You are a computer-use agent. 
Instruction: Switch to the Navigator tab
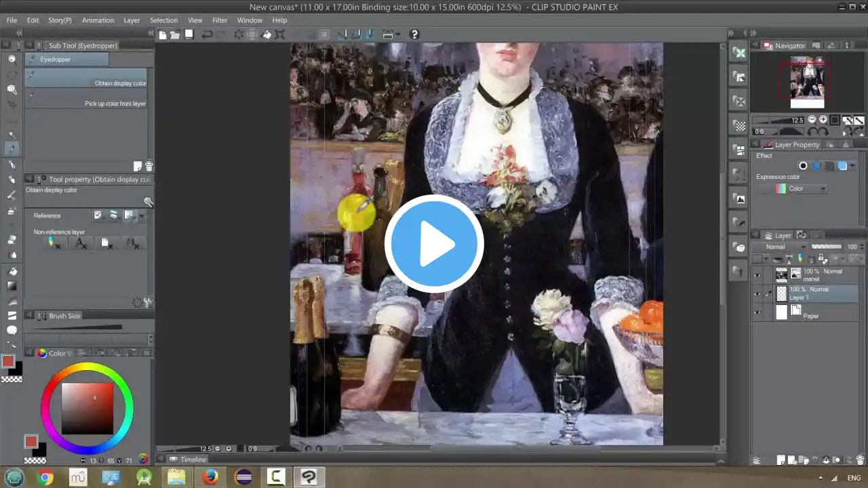[x=785, y=45]
